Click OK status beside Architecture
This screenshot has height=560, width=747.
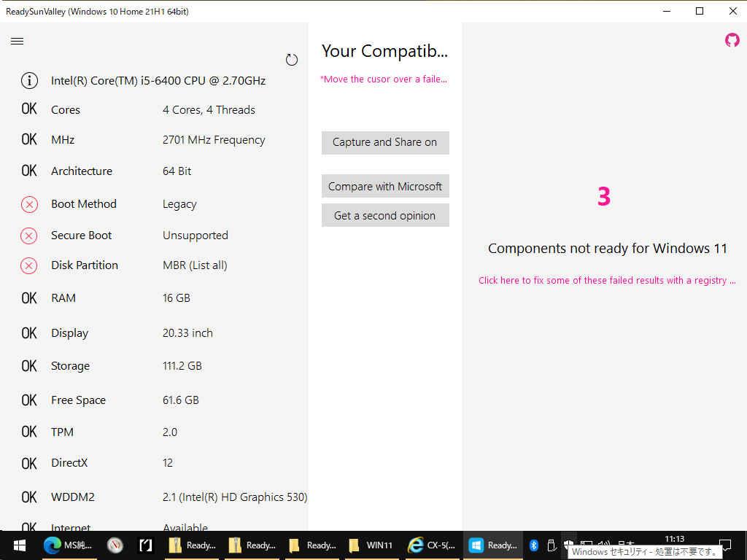(x=29, y=171)
